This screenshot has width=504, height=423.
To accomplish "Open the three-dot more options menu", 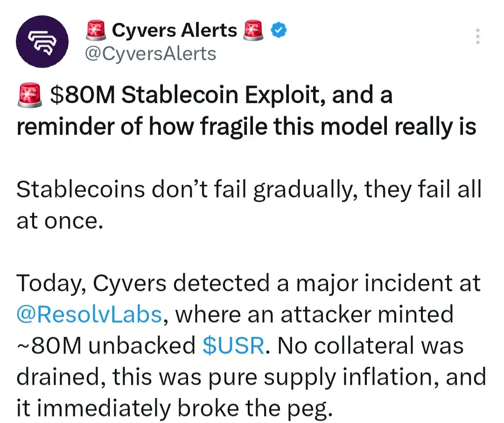I will [x=477, y=36].
